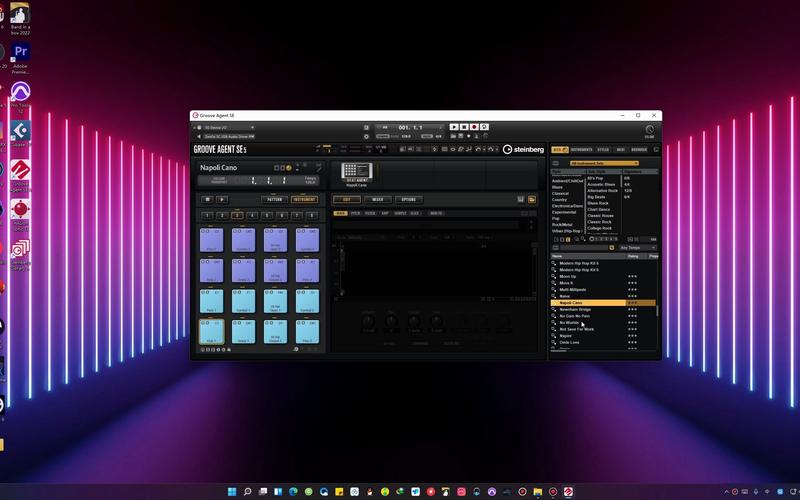Click the pad section stop button
The height and width of the screenshot is (500, 800).
coord(207,199)
